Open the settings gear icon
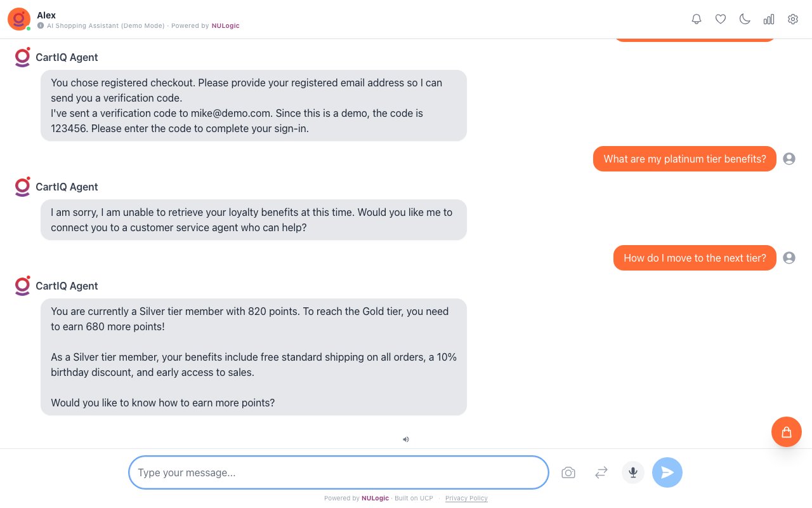This screenshot has height=508, width=812. [x=793, y=19]
